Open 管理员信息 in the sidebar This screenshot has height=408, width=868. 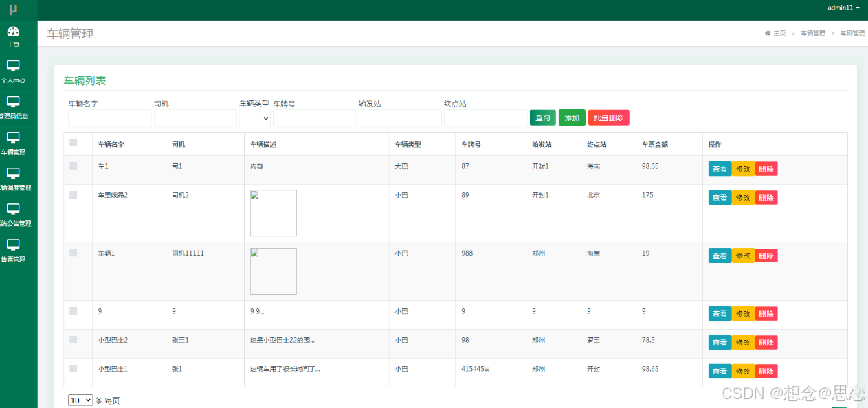[x=13, y=108]
